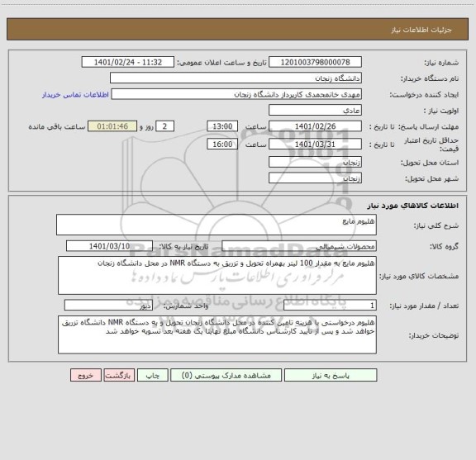Viewport: 476px width, 460px height.
Task: Open مشاهده مدارک پیوستی (0) button
Action: (226, 375)
